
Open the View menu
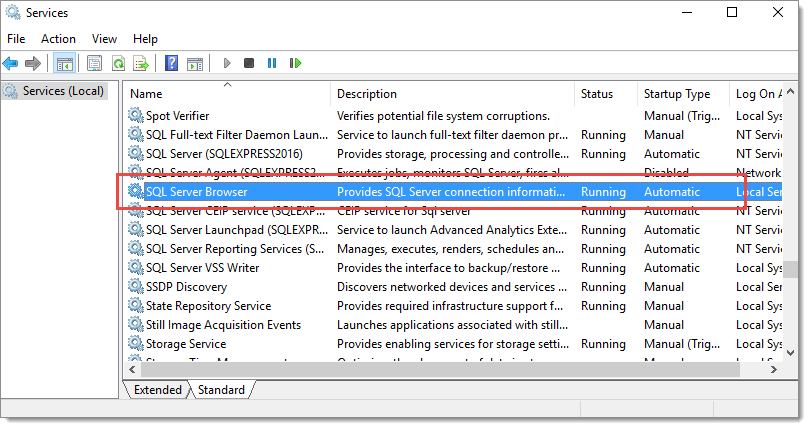point(104,39)
